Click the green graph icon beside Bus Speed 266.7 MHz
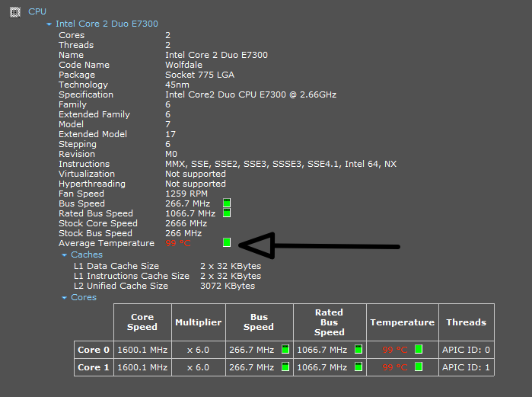The height and width of the screenshot is (397, 532). pyautogui.click(x=227, y=203)
